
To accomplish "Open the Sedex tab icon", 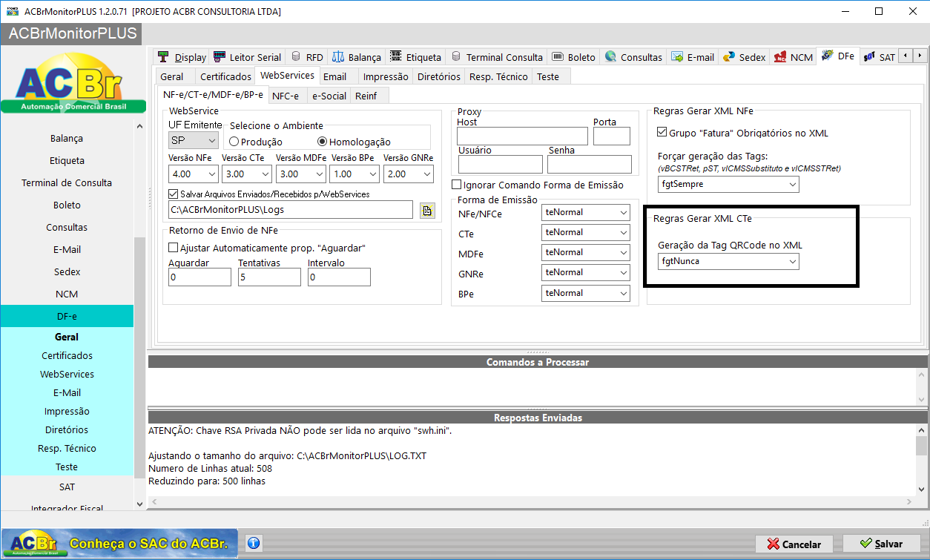I will (x=729, y=56).
